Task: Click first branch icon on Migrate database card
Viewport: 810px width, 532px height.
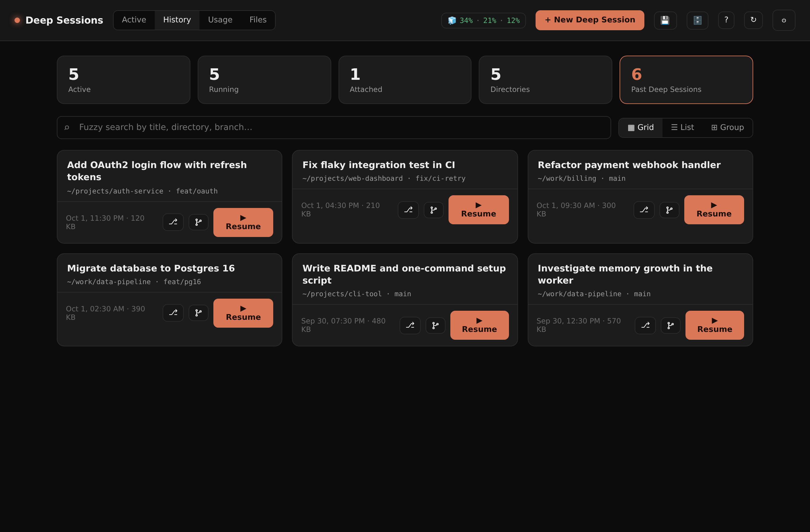Action: (173, 313)
